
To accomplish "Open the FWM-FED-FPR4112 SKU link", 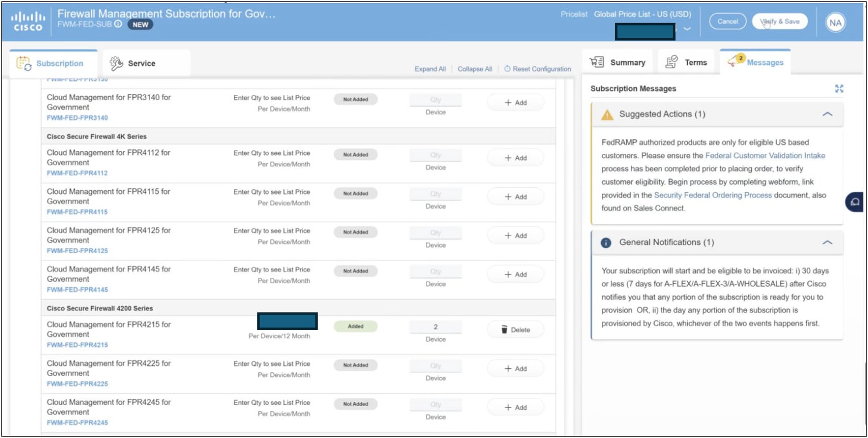I will point(77,173).
